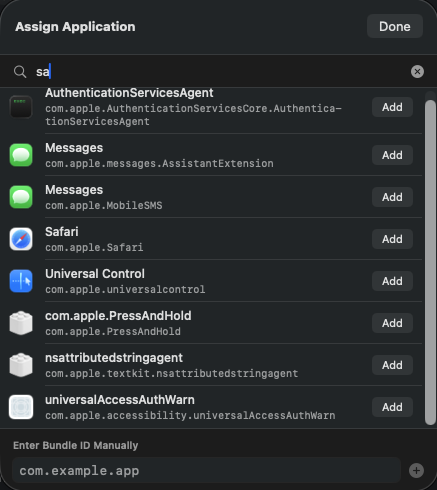This screenshot has height=490, width=437.
Task: Click the 'Assign Application' heading
Action: (75, 27)
